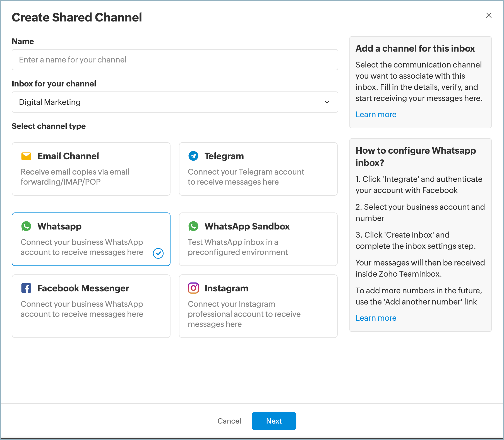The height and width of the screenshot is (440, 504).
Task: Click the Instagram camera logo icon
Action: tap(193, 288)
